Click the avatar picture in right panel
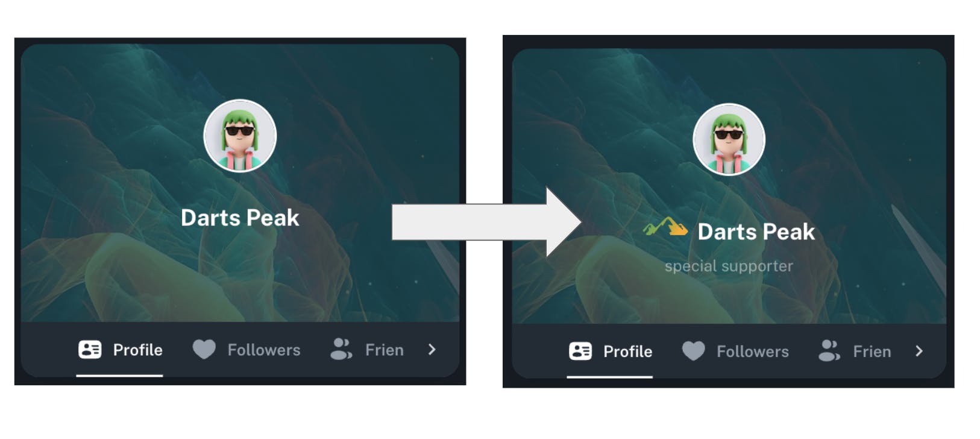Viewport: 980px width, 439px height. 729,139
